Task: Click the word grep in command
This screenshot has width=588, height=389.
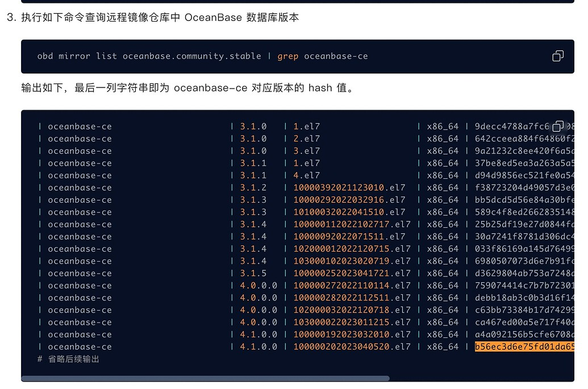Action: click(x=288, y=56)
